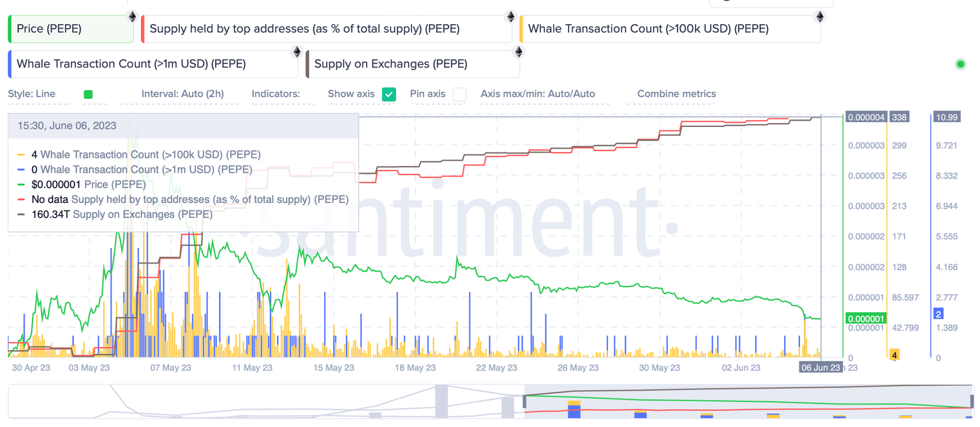The height and width of the screenshot is (427, 980).
Task: Click the blue '2' badge on the rightmost axis
Action: click(x=937, y=313)
